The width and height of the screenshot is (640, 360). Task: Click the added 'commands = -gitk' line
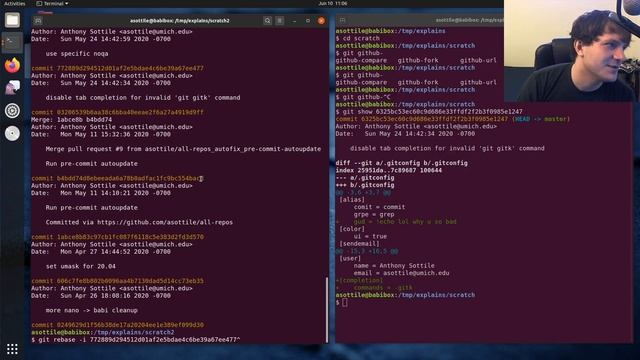coord(374,288)
